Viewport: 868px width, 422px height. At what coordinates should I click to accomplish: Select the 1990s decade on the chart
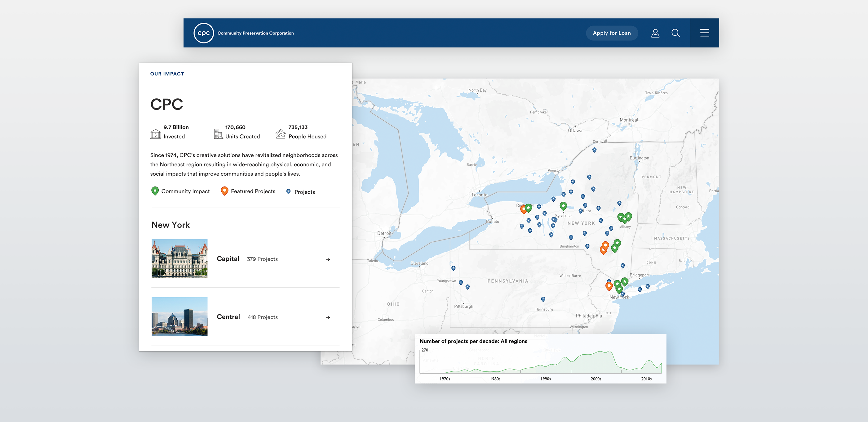[546, 379]
